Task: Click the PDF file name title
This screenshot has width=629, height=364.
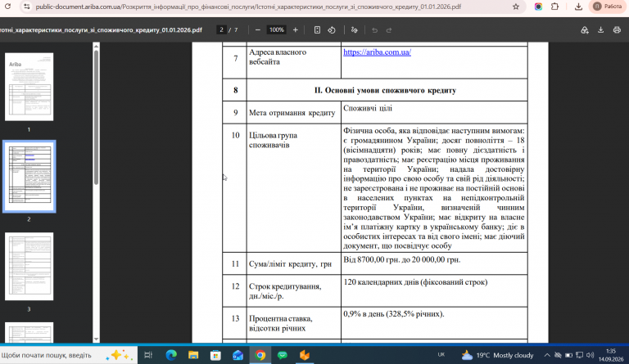Action: pos(101,30)
